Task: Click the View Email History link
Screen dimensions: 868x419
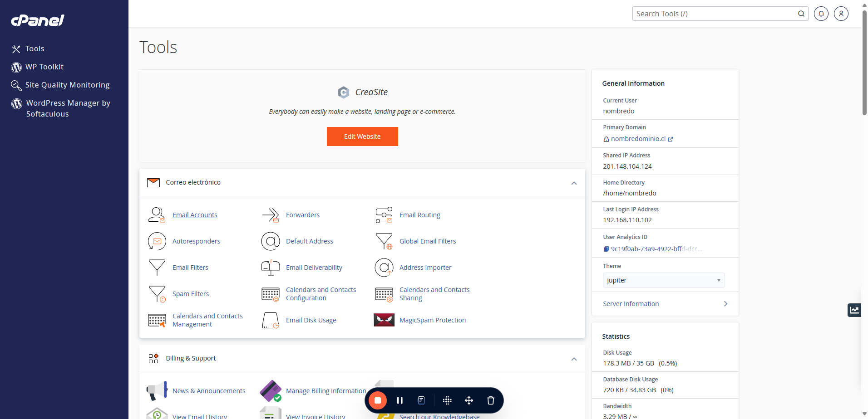Action: click(x=200, y=416)
